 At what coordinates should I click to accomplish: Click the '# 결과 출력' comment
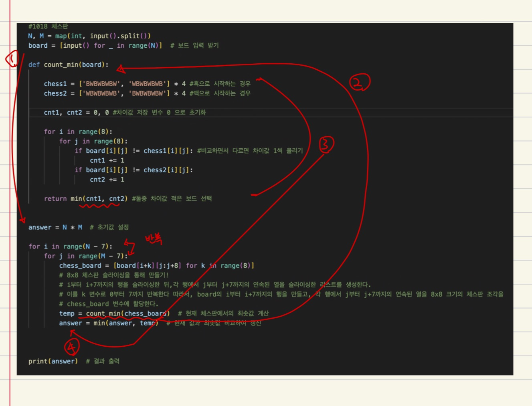tap(103, 362)
